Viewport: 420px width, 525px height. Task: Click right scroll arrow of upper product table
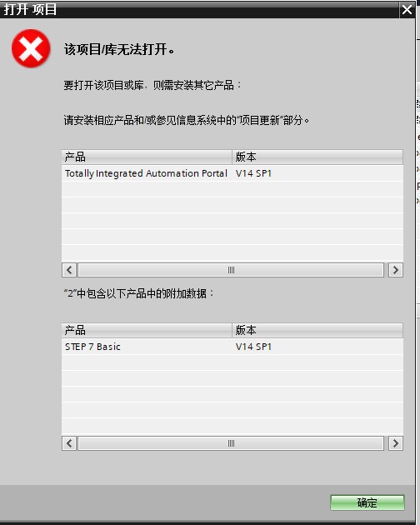click(x=396, y=270)
